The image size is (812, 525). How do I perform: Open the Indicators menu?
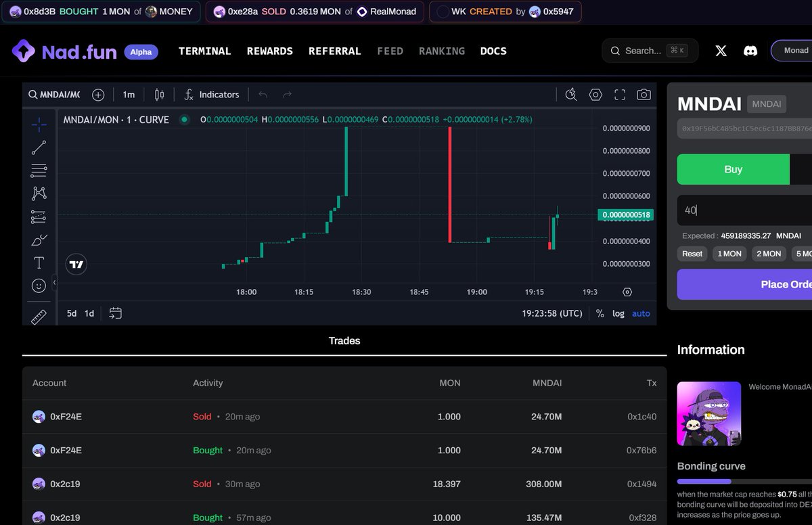click(x=212, y=95)
